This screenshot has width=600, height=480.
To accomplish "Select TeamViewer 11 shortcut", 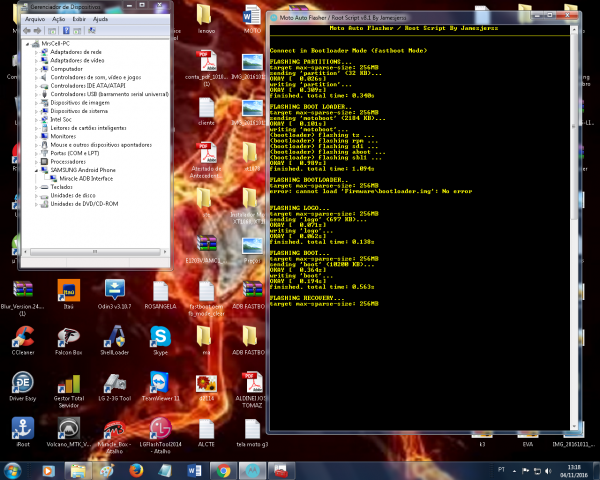I will (160, 386).
